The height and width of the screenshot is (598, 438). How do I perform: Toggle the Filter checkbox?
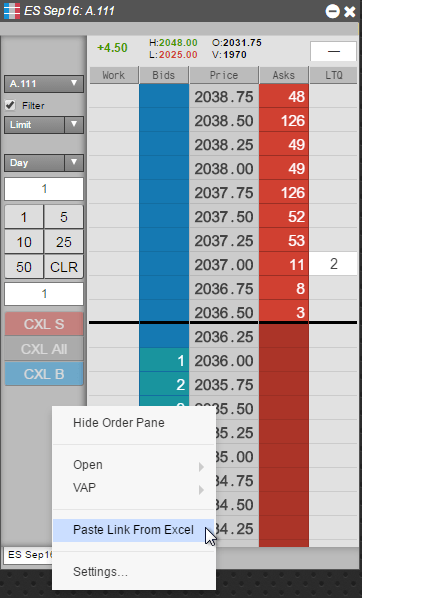point(10,105)
